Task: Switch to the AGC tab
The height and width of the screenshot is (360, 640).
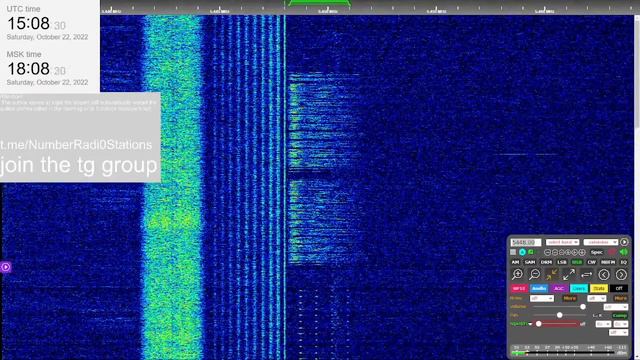Action: (x=559, y=289)
